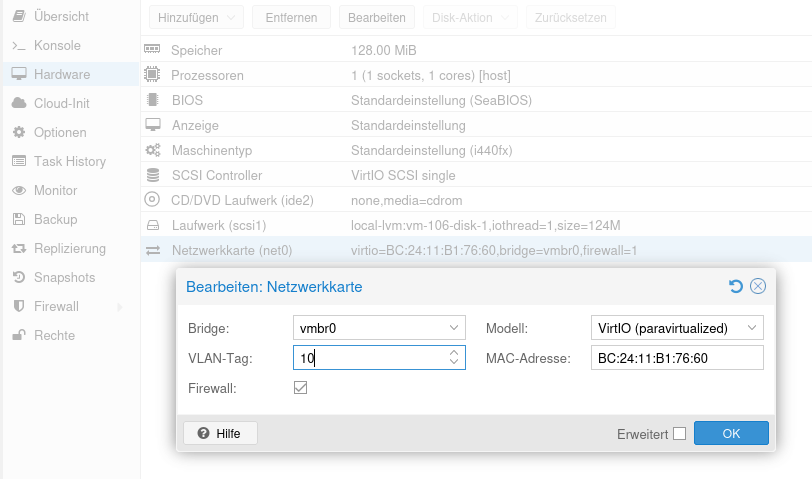Click the Hilfe button
The width and height of the screenshot is (812, 479).
[220, 433]
